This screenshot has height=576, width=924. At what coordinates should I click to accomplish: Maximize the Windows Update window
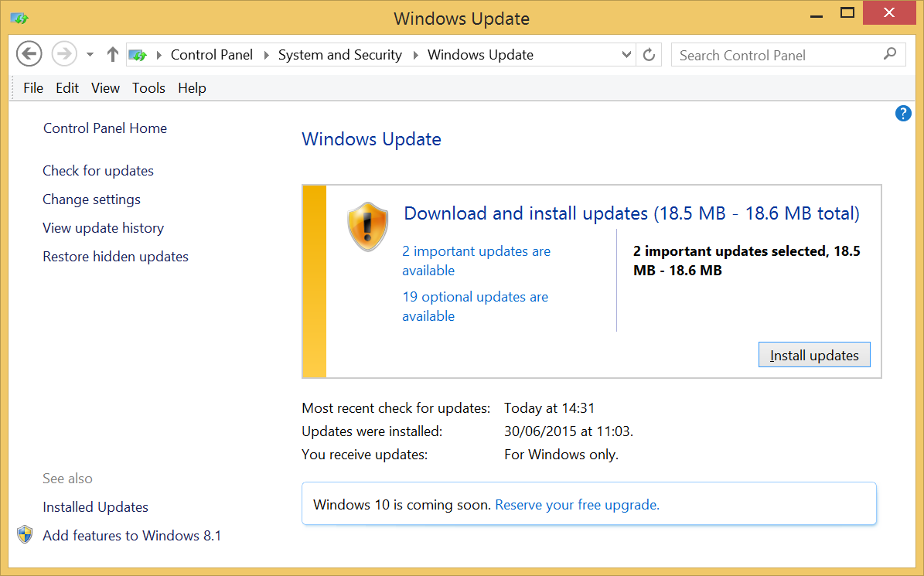point(847,13)
